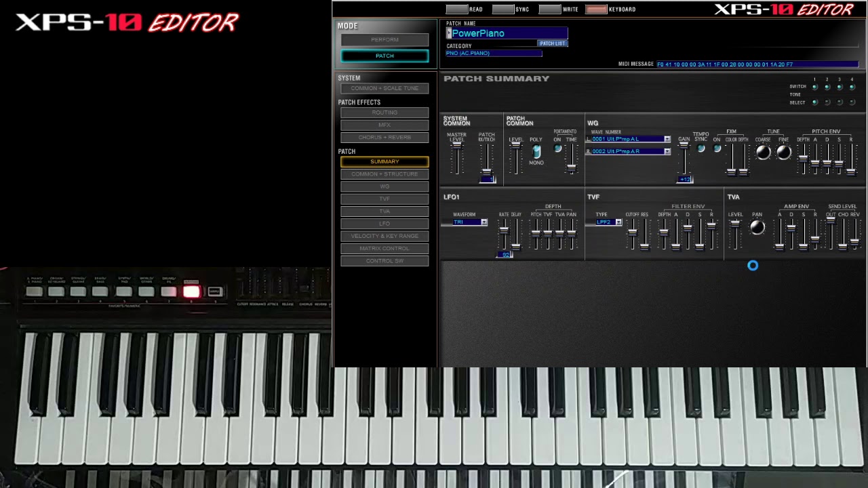The height and width of the screenshot is (488, 868).
Task: Click the LFO1 Rate slider
Action: 503,231
